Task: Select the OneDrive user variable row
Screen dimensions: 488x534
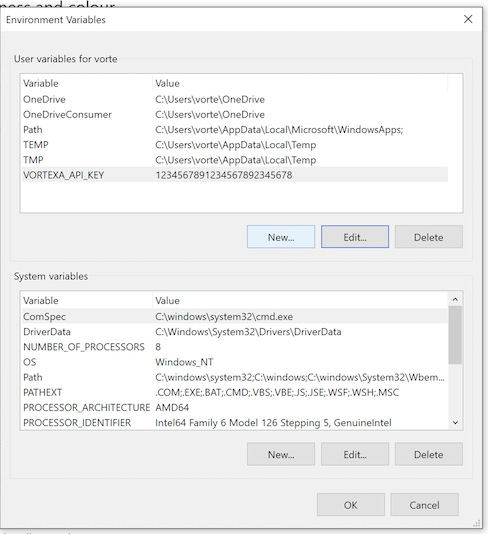Action: pyautogui.click(x=235, y=99)
